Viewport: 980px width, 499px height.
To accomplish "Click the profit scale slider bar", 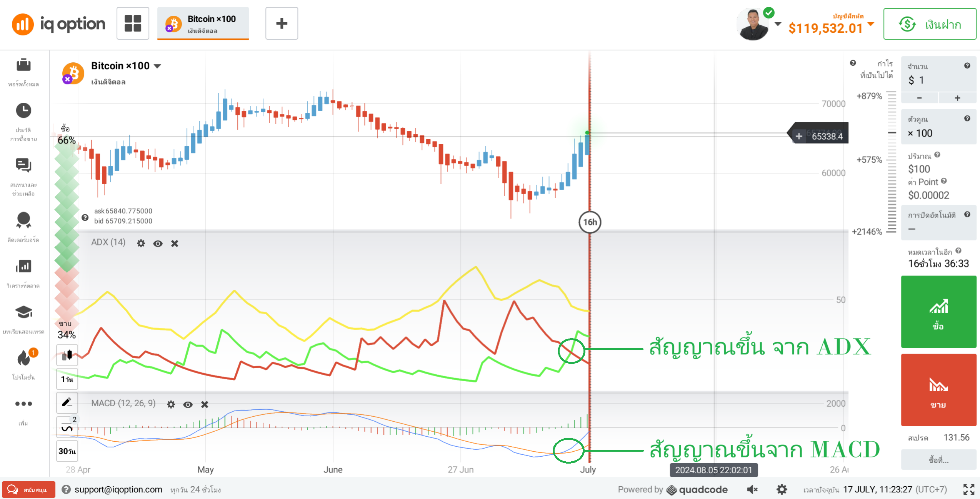I will 892,162.
